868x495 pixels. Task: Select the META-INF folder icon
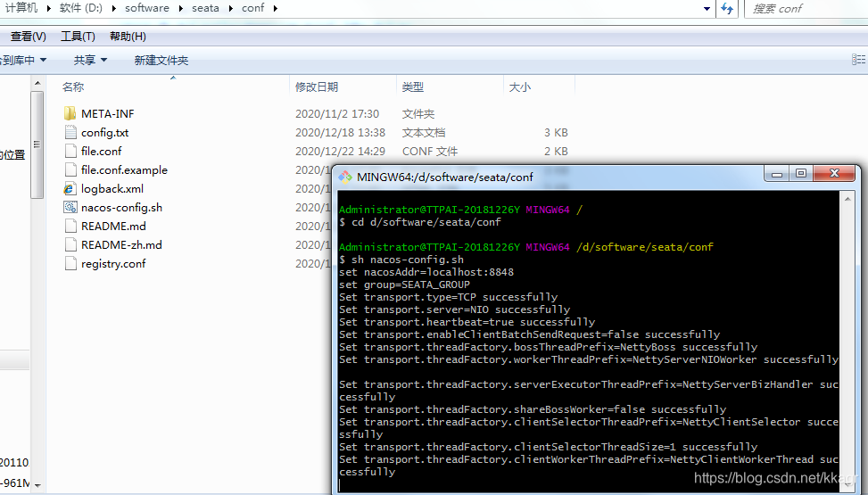(70, 113)
